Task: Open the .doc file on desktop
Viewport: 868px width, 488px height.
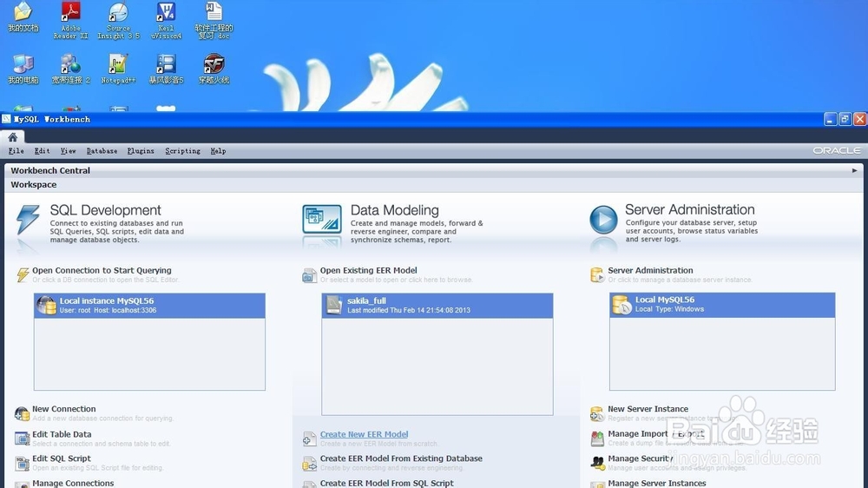Action: [x=214, y=21]
